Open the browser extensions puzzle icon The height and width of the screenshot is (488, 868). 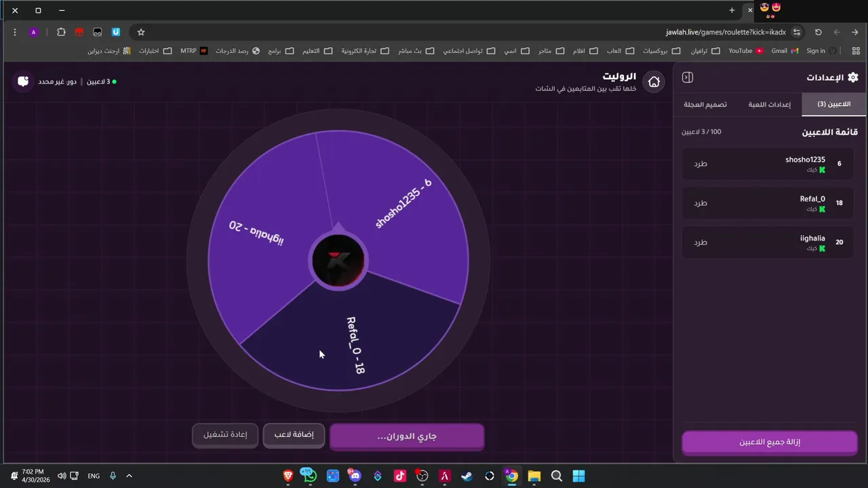click(61, 32)
